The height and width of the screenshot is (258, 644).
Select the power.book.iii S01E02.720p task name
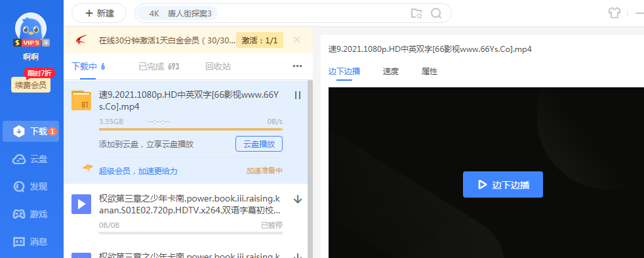point(190,205)
